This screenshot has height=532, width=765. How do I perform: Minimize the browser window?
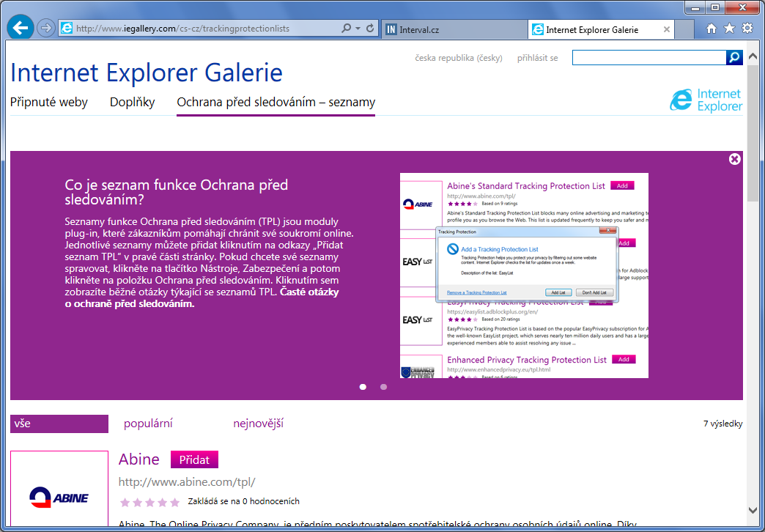click(695, 8)
